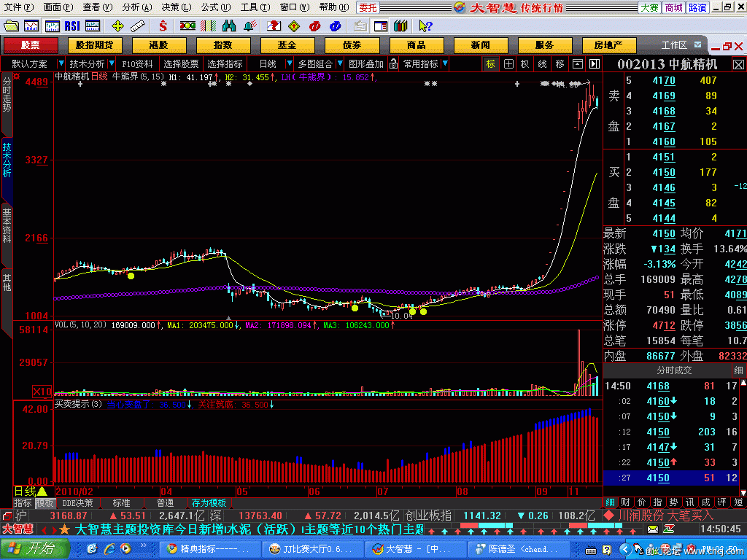Open the 工作区 dropdown arrow
This screenshot has height=560, width=747.
click(697, 44)
